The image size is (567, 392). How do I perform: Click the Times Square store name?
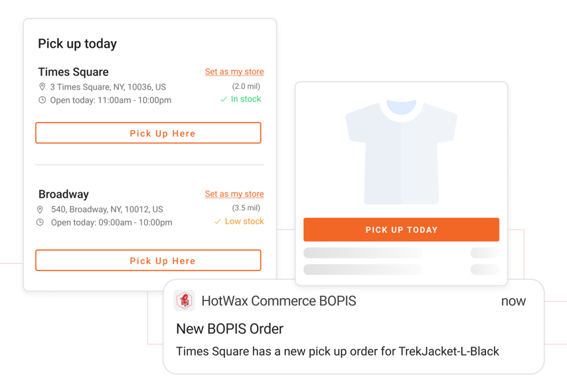pyautogui.click(x=73, y=72)
